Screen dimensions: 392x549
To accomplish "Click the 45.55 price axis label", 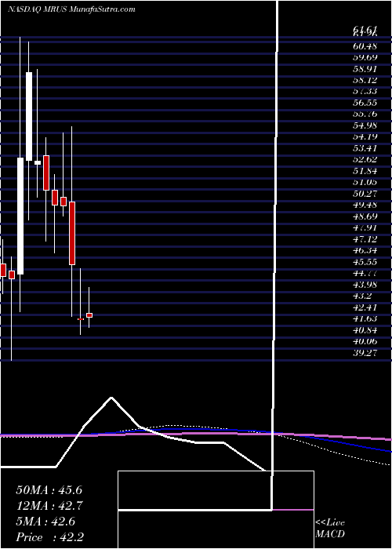I will click(x=365, y=262).
